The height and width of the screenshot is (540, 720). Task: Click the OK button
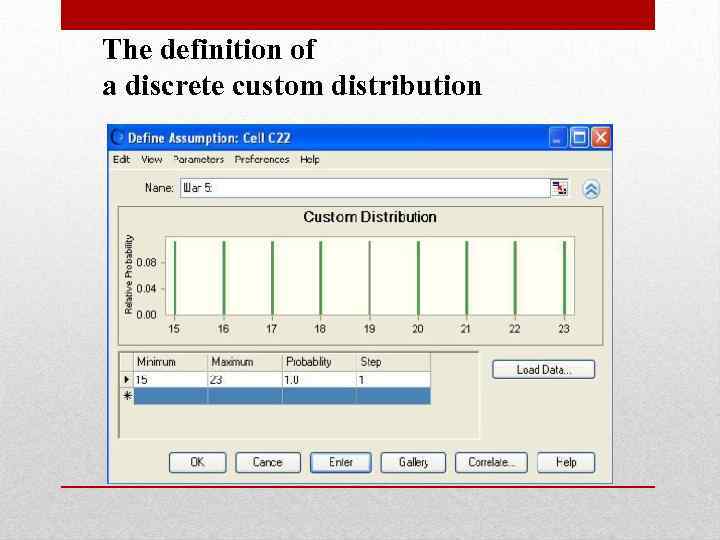197,462
